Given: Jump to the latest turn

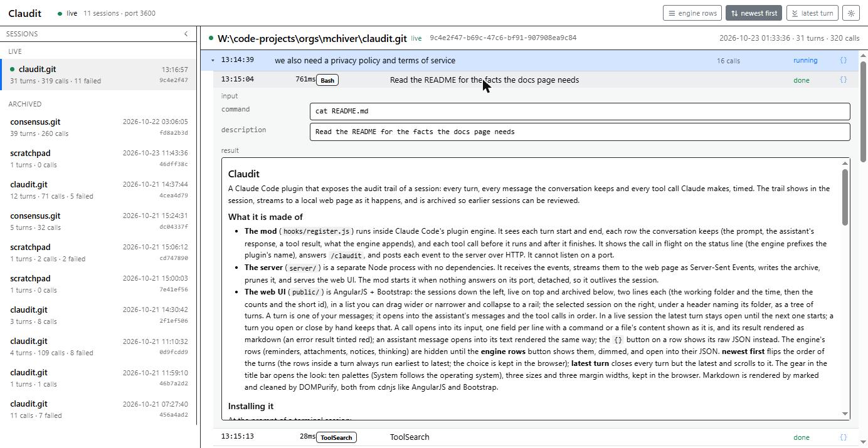Looking at the screenshot, I should tap(812, 13).
